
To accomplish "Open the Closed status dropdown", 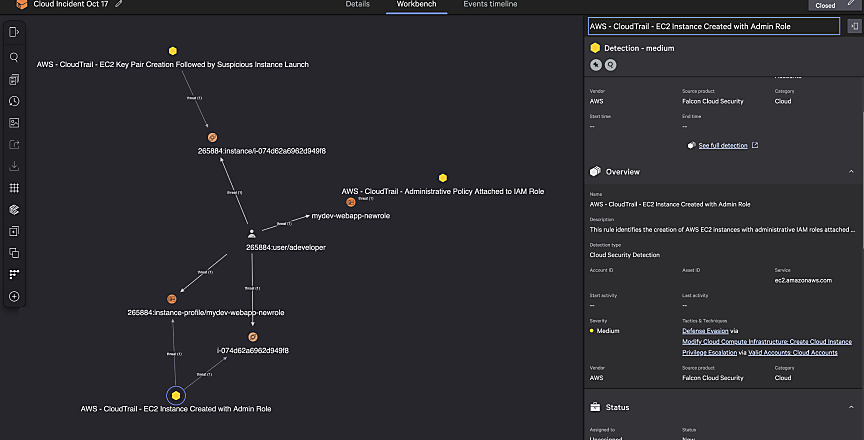I will (x=825, y=5).
